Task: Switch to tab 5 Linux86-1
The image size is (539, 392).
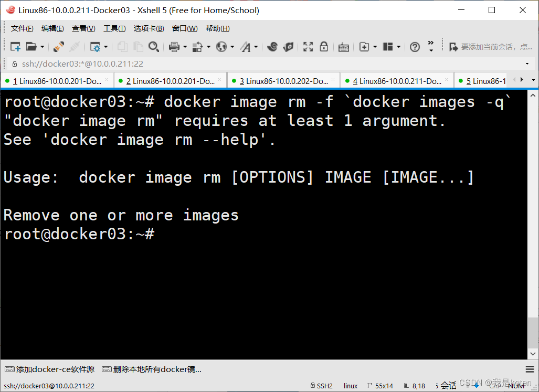Action: pyautogui.click(x=482, y=81)
